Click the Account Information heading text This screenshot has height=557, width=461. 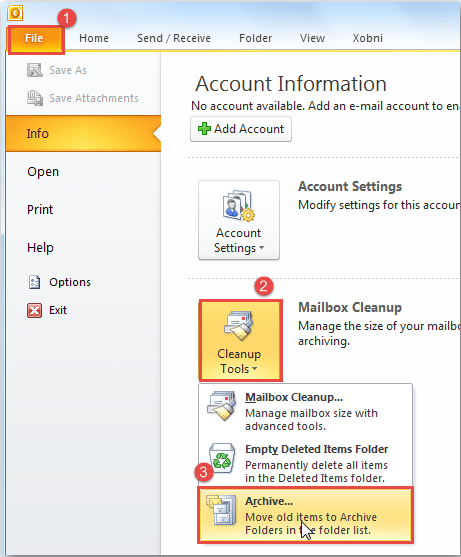click(x=291, y=84)
